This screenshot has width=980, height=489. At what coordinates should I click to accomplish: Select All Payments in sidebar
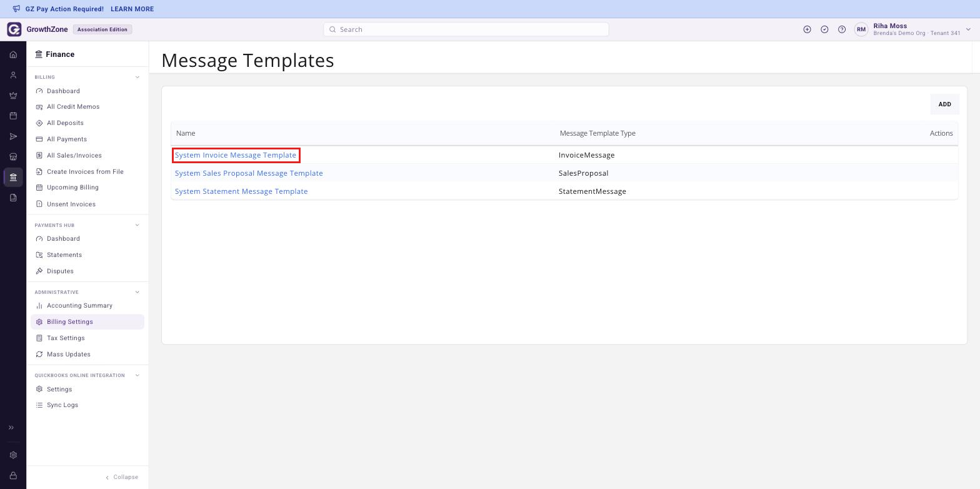coord(67,139)
